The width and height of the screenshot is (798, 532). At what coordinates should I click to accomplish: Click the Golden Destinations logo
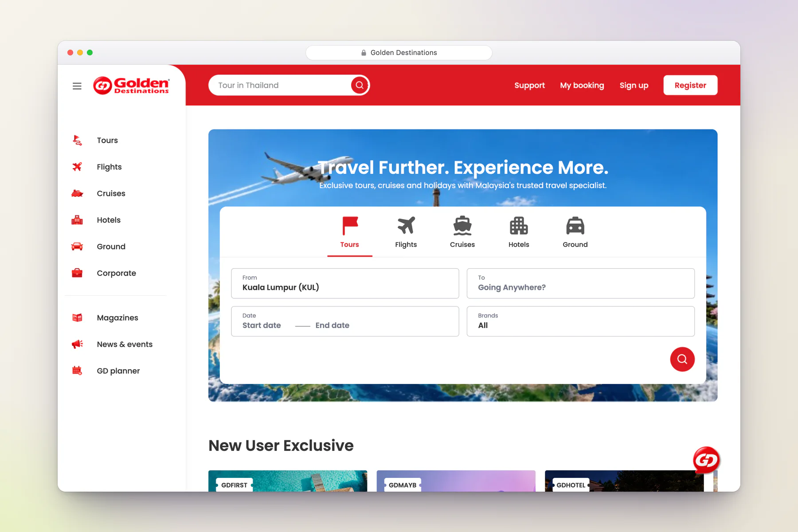pos(131,86)
